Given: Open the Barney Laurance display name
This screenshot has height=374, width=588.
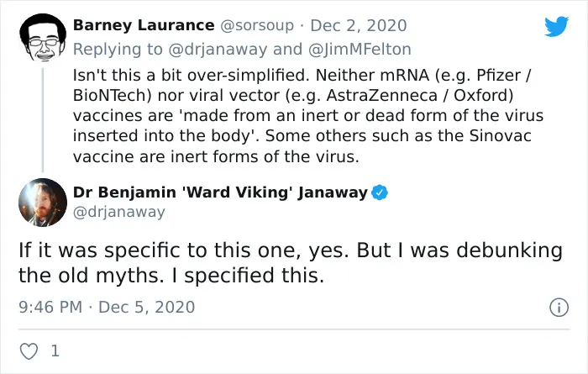Looking at the screenshot, I should 144,25.
